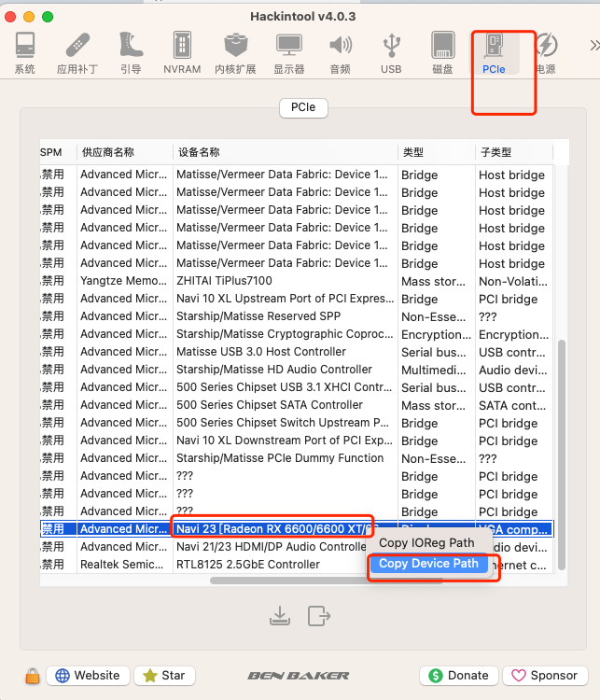This screenshot has height=700, width=600.
Task: Click the Star button
Action: (x=164, y=676)
